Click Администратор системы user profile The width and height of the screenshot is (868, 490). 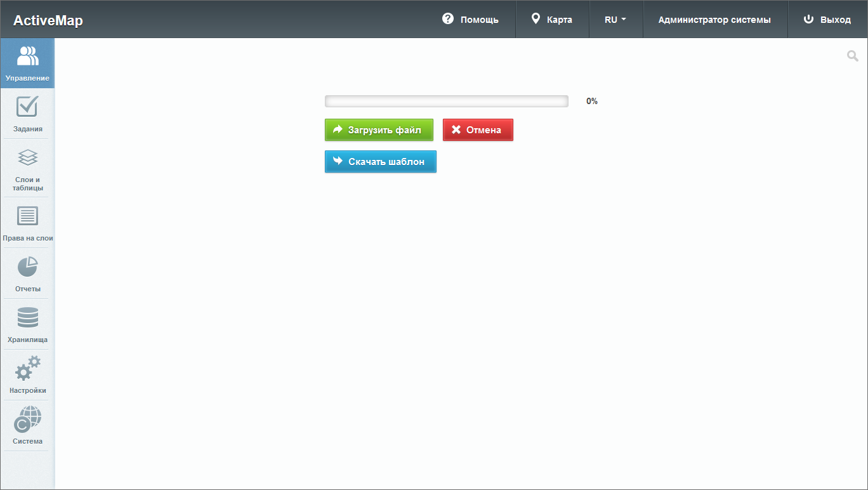point(714,20)
